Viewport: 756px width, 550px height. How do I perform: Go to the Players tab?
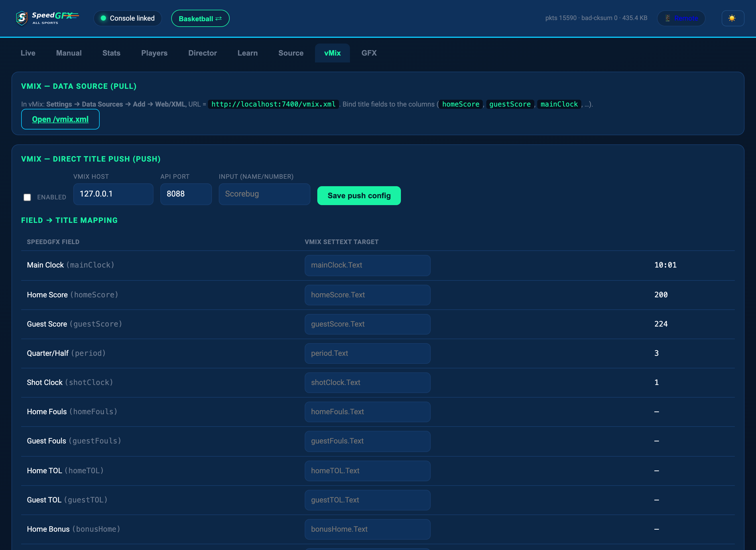point(154,53)
